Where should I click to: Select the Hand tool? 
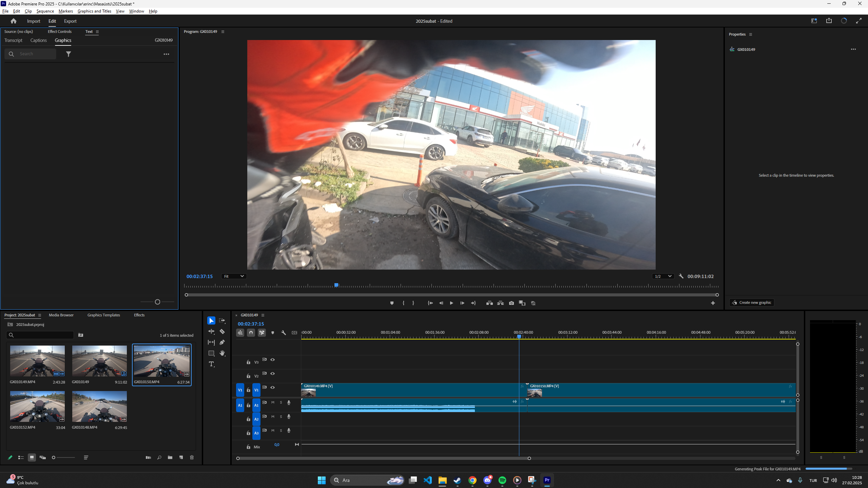(x=222, y=353)
